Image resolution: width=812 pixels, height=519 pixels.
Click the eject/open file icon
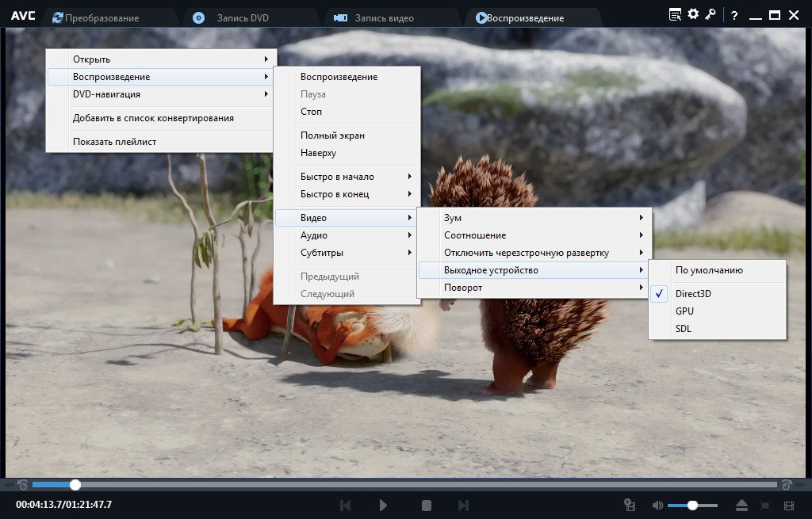[x=742, y=505]
